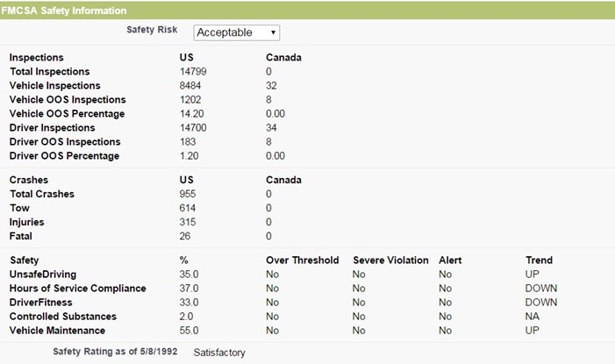Screen dimensions: 615x364
Task: Click the Driver Inspections Canada value 34
Action: coord(271,128)
